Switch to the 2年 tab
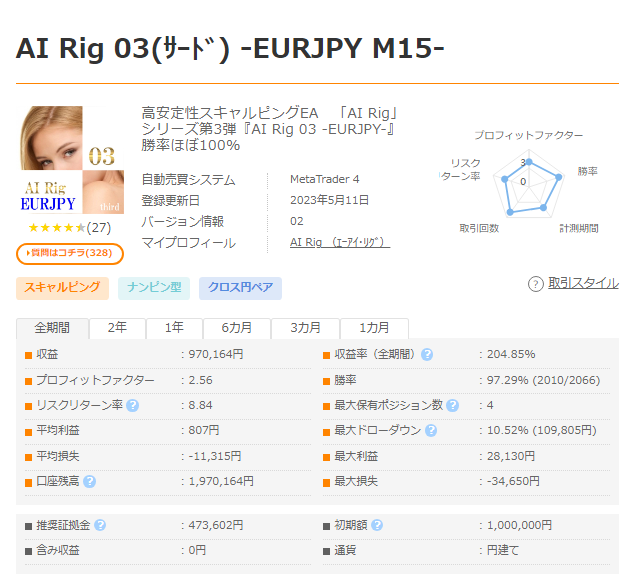Viewport: 638px width, 581px height. tap(117, 328)
